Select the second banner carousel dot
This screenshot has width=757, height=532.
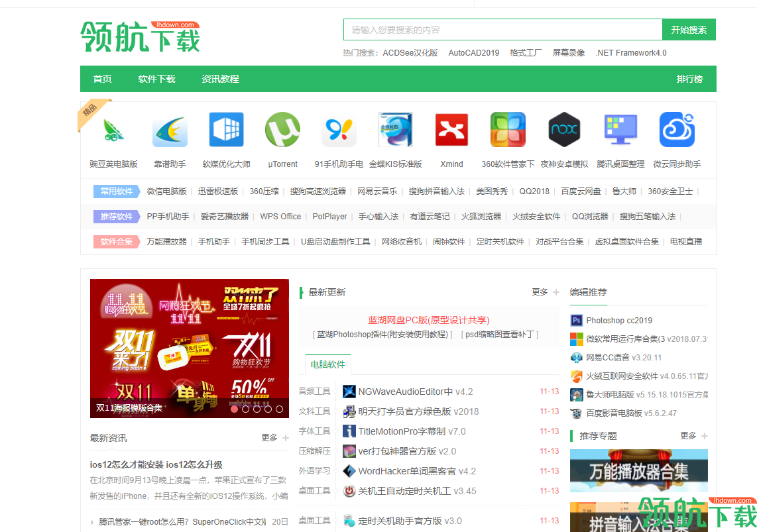[245, 409]
